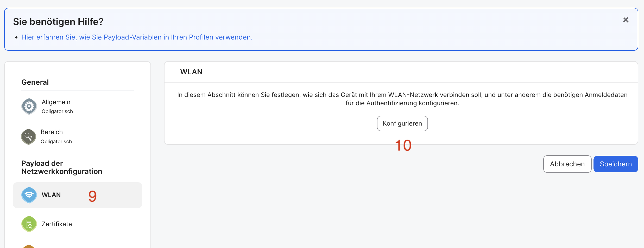This screenshot has width=644, height=248.
Task: Click the 'Sie benötigen Hilfe?' heading
Action: (58, 22)
